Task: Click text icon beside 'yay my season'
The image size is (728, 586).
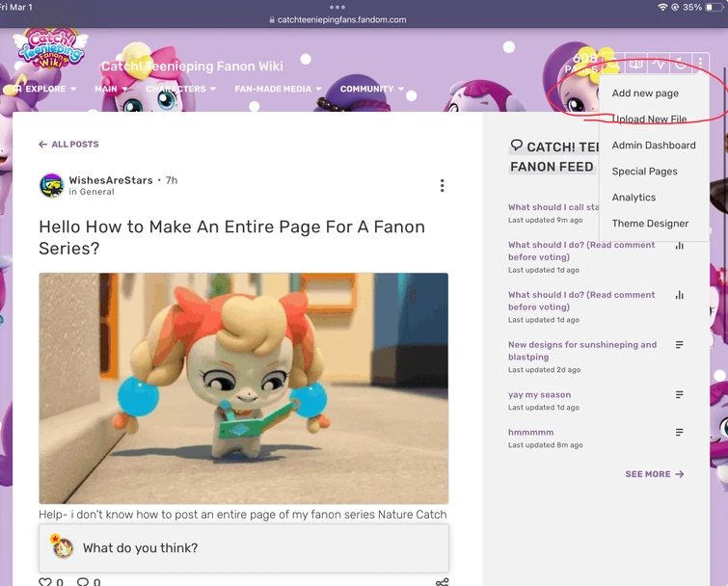Action: point(679,395)
